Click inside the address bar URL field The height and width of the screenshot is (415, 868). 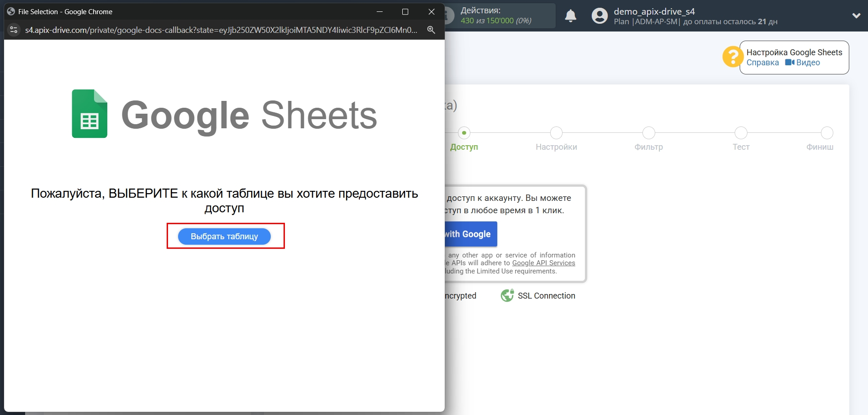point(219,30)
